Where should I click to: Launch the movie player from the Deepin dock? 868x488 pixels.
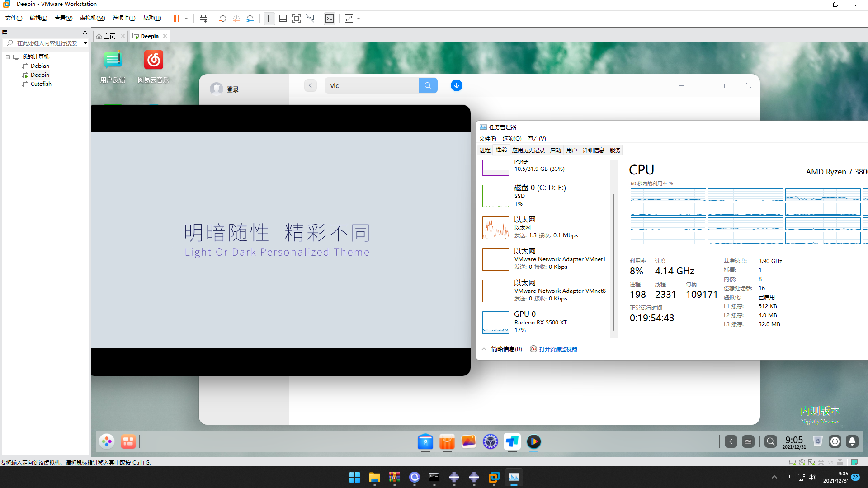coord(534,442)
